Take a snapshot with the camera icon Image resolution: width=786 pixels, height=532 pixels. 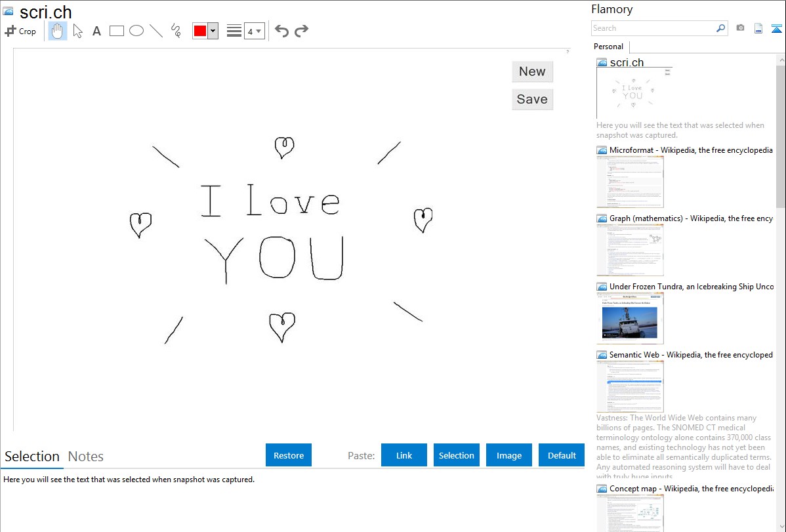(740, 28)
